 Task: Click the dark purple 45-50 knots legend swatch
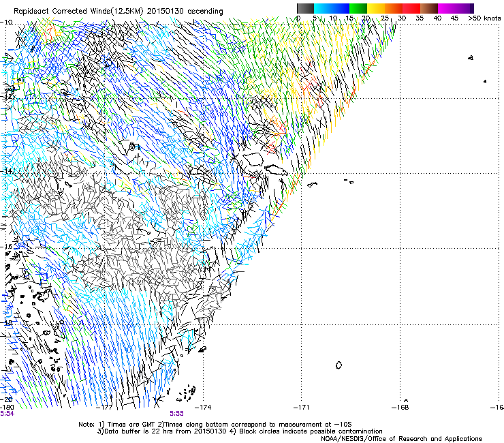click(x=464, y=8)
